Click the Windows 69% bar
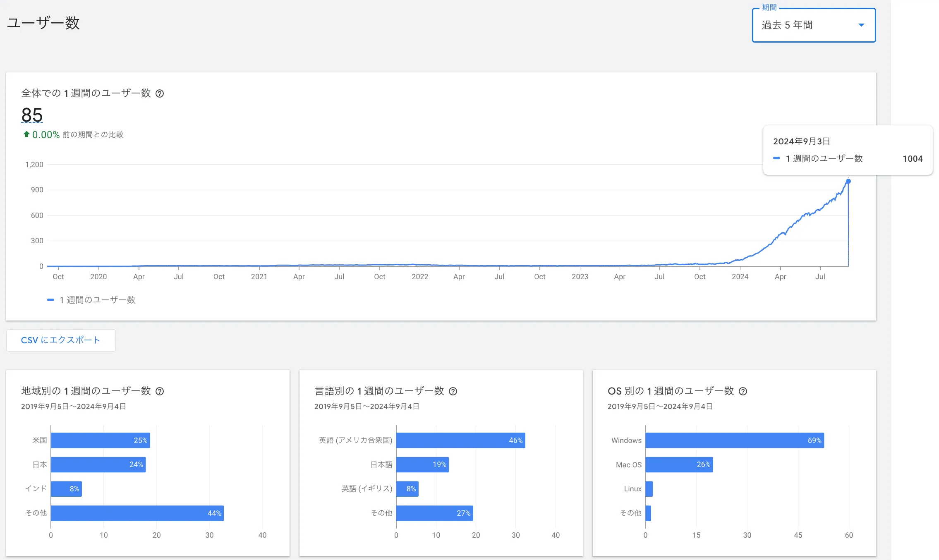Image resolution: width=939 pixels, height=560 pixels. [734, 440]
